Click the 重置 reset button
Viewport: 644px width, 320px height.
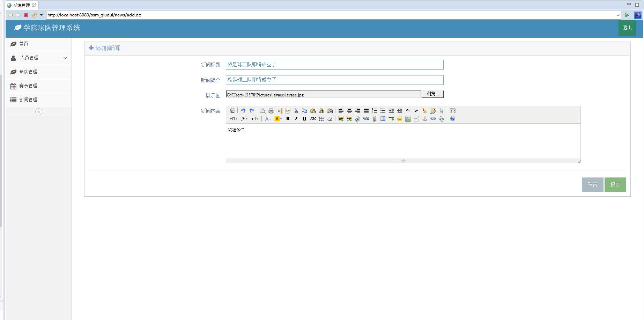592,185
